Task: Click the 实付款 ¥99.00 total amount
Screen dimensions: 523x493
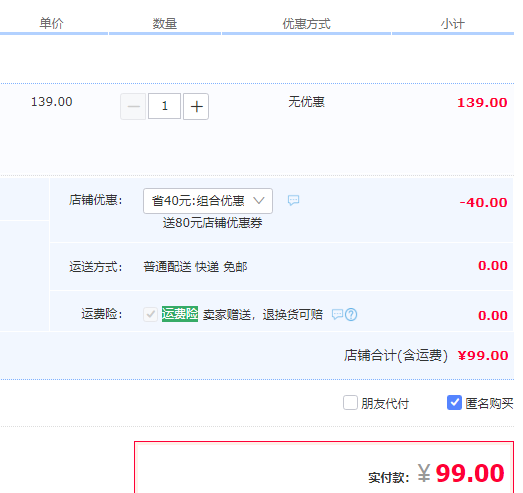Action: (x=461, y=474)
